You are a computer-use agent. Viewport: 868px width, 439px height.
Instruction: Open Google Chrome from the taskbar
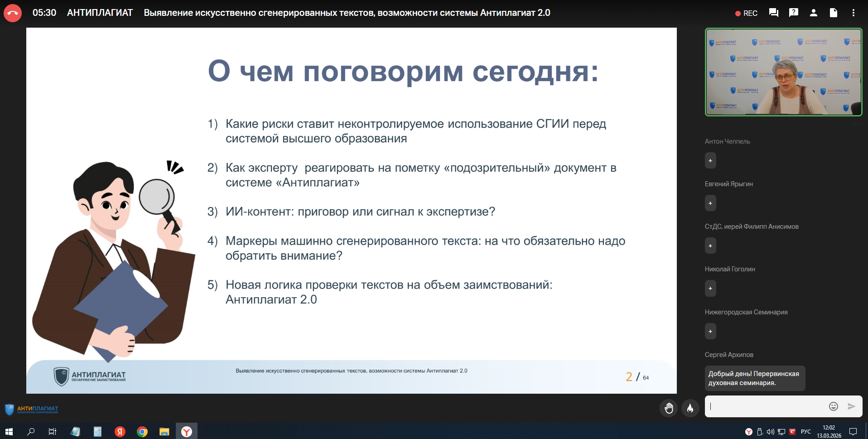point(142,432)
